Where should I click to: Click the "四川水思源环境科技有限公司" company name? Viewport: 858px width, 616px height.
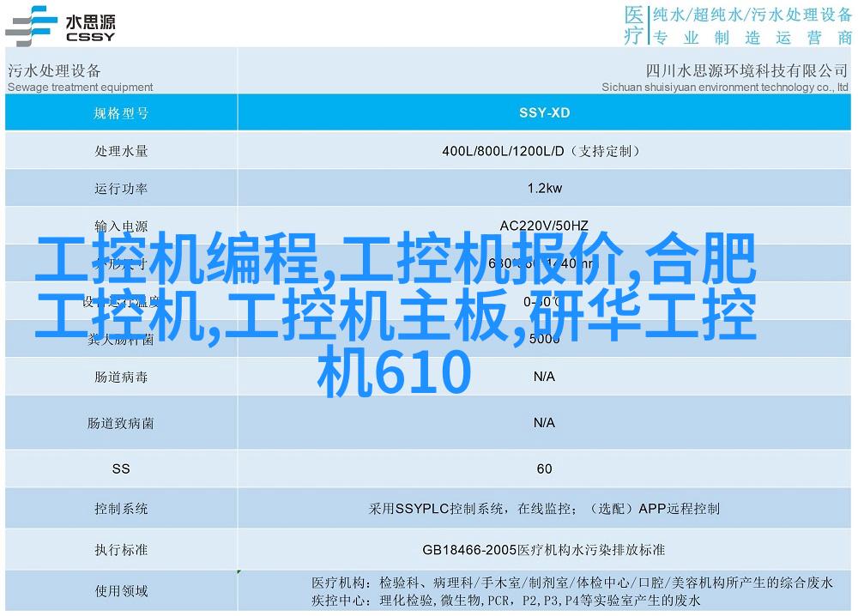click(x=746, y=70)
